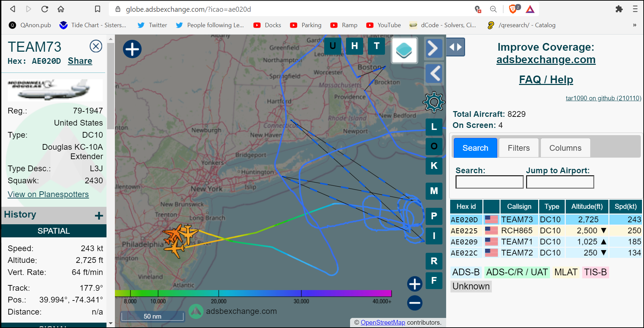
Task: Select the TEAM73 row in aircraft table
Action: pyautogui.click(x=546, y=220)
